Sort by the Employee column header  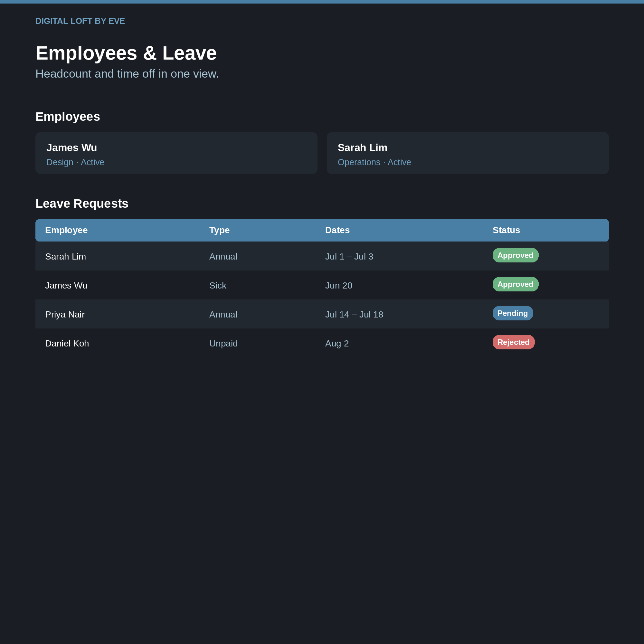(66, 230)
